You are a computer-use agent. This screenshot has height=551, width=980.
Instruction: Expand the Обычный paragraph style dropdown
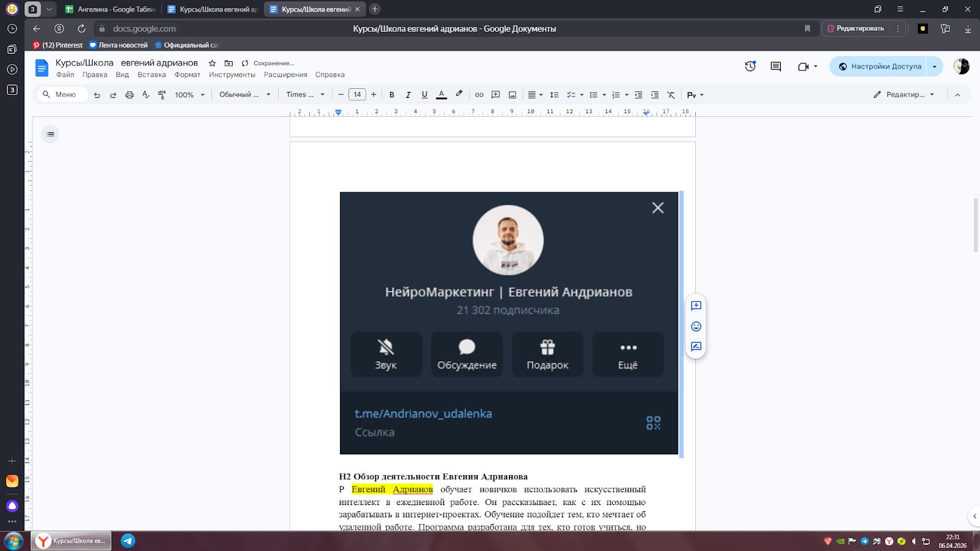tap(244, 95)
